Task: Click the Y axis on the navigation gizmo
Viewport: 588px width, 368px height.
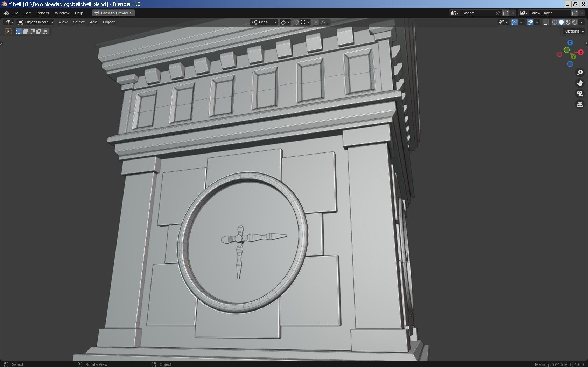Action: point(573,56)
